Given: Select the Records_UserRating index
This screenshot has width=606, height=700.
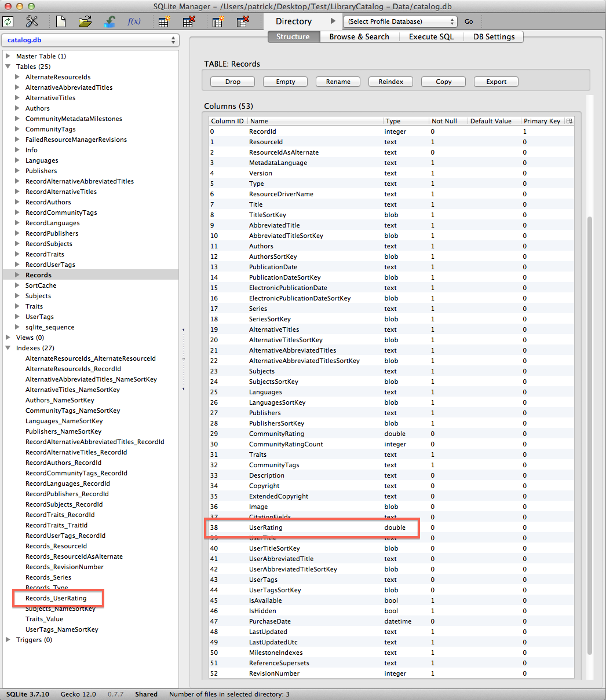Looking at the screenshot, I should [56, 598].
